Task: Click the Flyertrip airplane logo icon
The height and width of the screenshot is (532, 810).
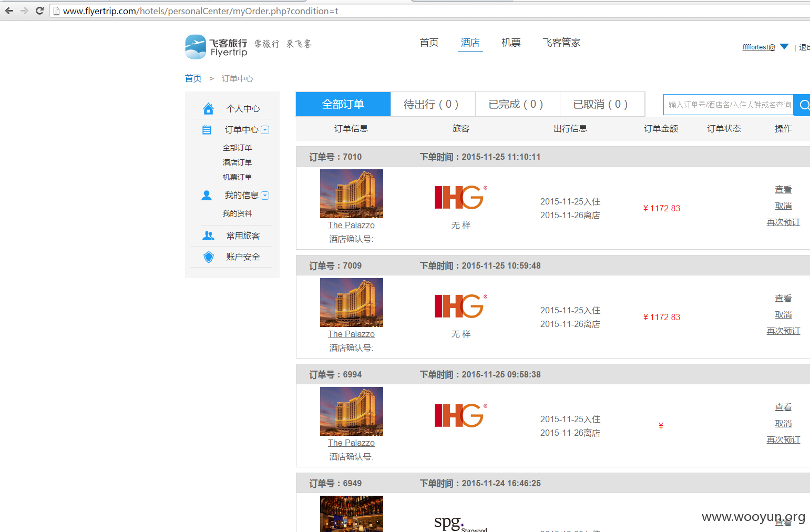Action: 196,47
